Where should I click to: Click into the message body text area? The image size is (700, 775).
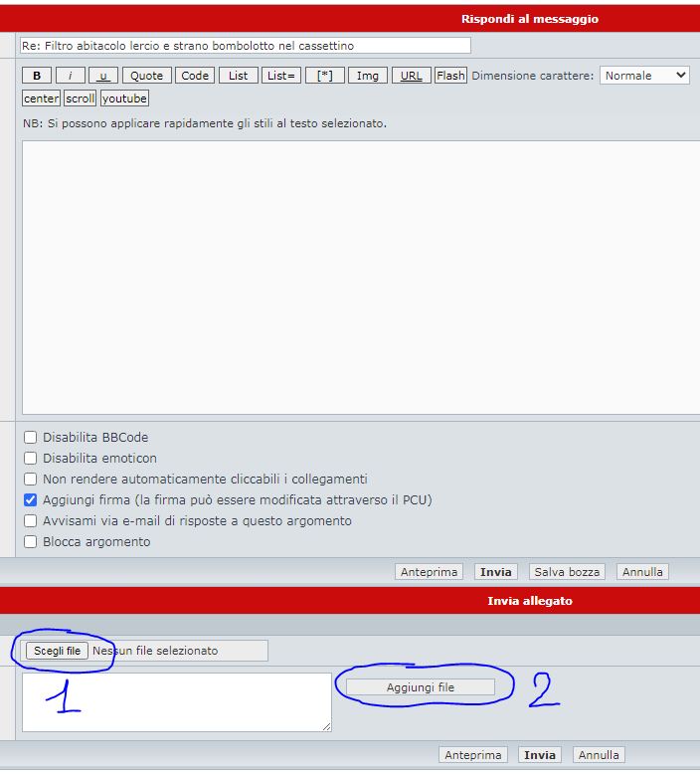(x=358, y=277)
